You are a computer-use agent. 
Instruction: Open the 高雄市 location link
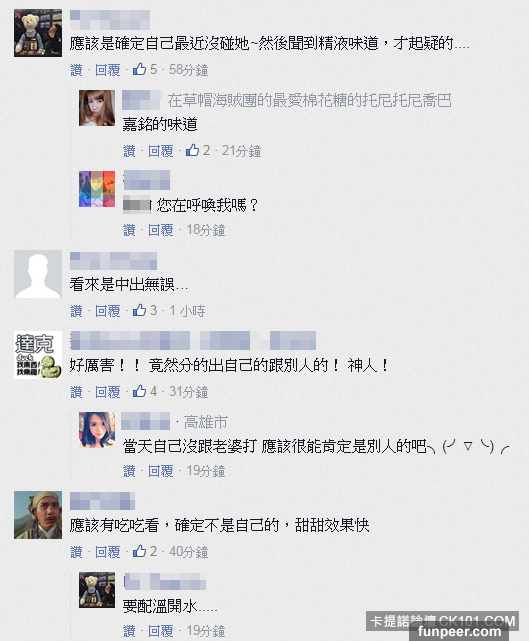206,422
